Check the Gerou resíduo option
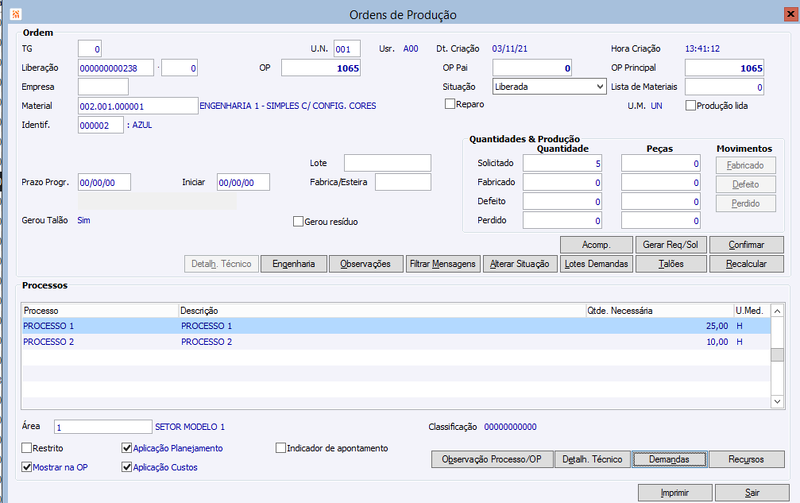The image size is (800, 503). (x=298, y=221)
